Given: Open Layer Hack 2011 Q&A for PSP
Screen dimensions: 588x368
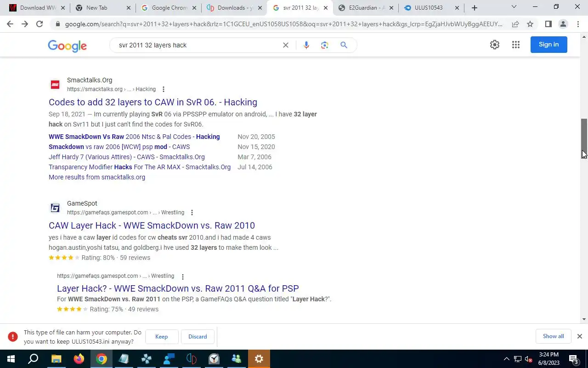Looking at the screenshot, I should click(x=178, y=288).
